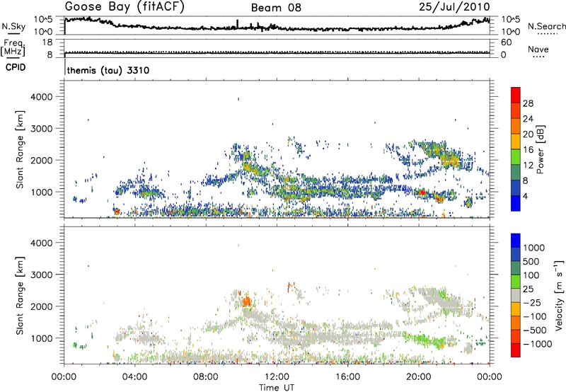Screen dimensions: 566x392
Task: Click the "N.Sky" legend label
Action: 13,26
